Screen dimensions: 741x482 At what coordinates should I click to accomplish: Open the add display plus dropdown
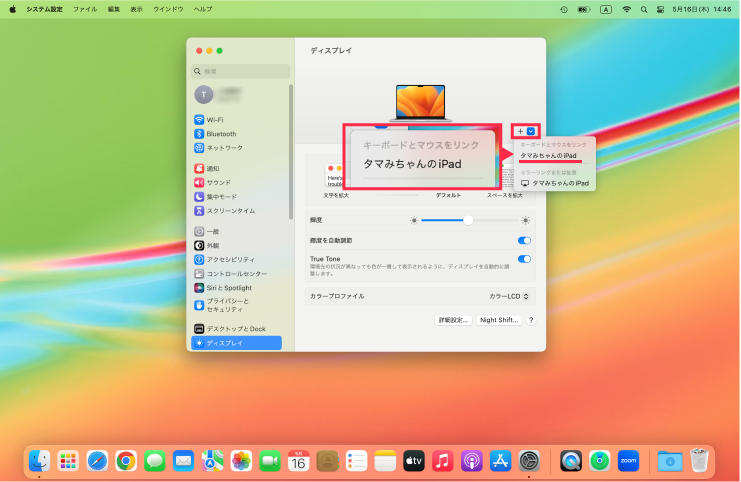click(x=526, y=131)
